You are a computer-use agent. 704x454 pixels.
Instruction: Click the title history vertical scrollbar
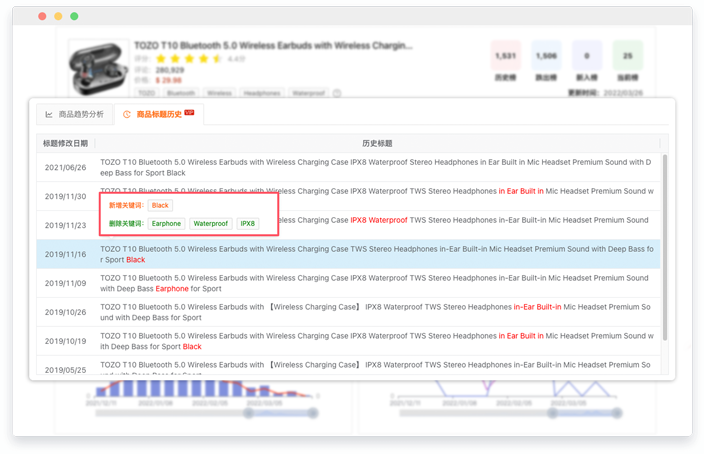(664, 248)
